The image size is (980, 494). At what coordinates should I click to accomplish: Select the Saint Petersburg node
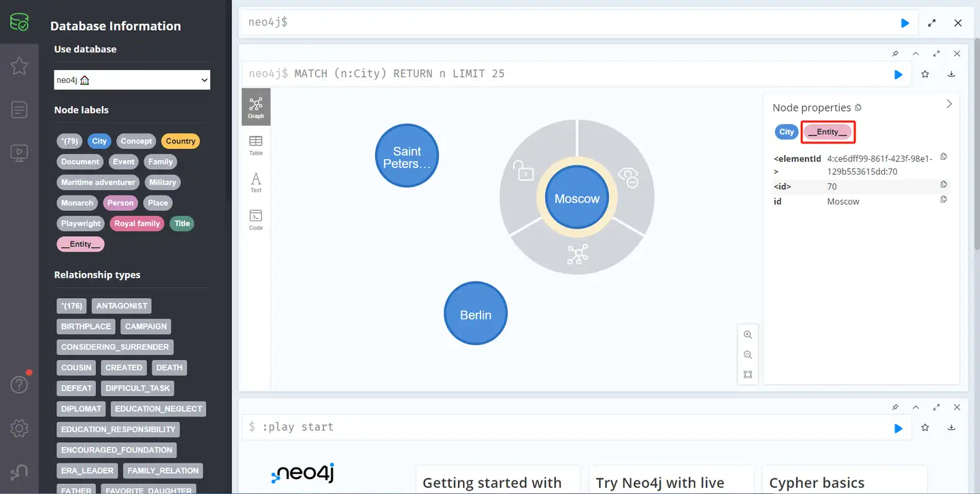pyautogui.click(x=407, y=156)
